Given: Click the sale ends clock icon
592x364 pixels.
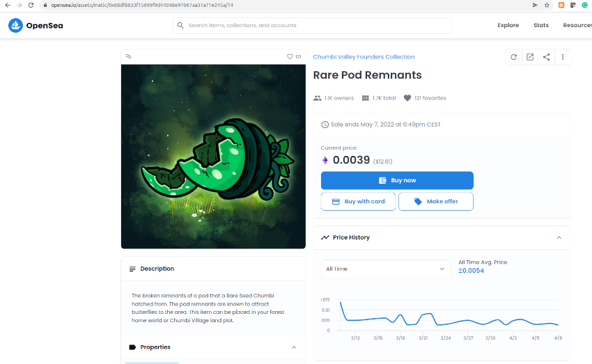Looking at the screenshot, I should click(x=325, y=125).
